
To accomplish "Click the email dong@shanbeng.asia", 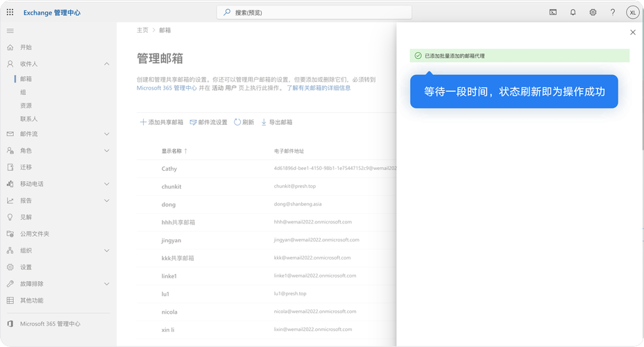I will point(298,204).
